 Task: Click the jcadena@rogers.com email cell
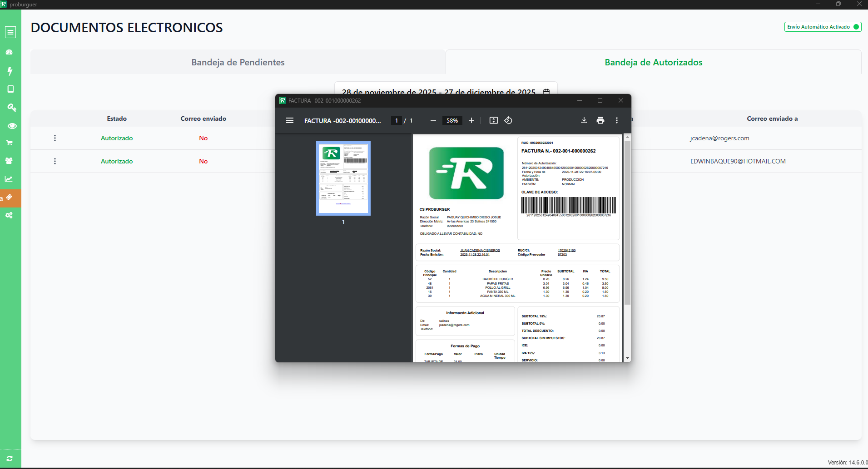click(x=719, y=138)
